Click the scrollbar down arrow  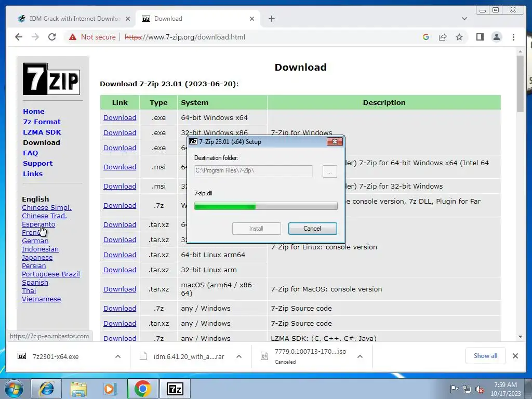(x=520, y=337)
